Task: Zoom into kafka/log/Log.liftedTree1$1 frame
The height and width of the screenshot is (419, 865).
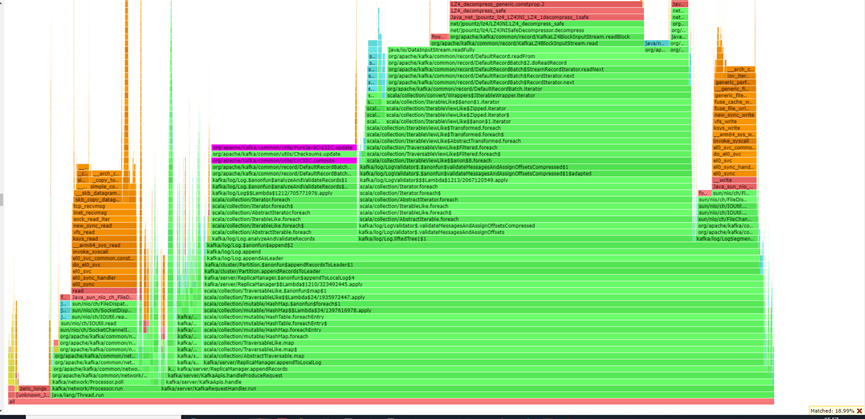Action: point(525,239)
